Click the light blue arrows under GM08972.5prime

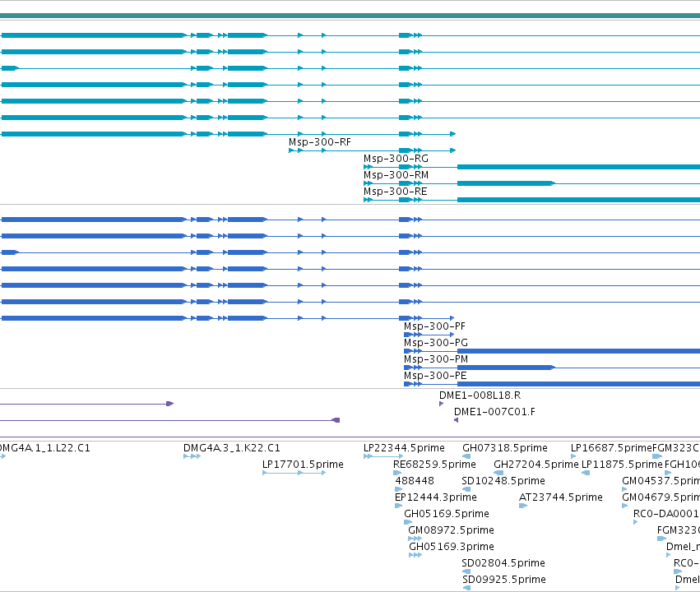click(415, 539)
